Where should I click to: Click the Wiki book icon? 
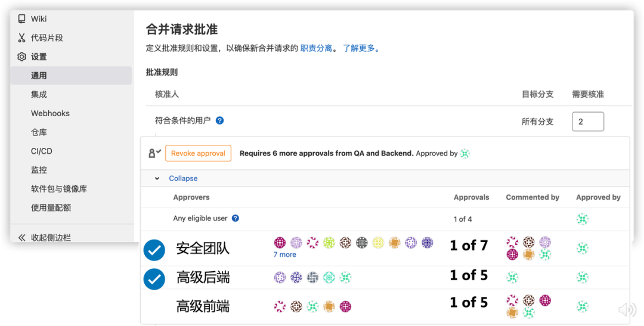click(21, 19)
